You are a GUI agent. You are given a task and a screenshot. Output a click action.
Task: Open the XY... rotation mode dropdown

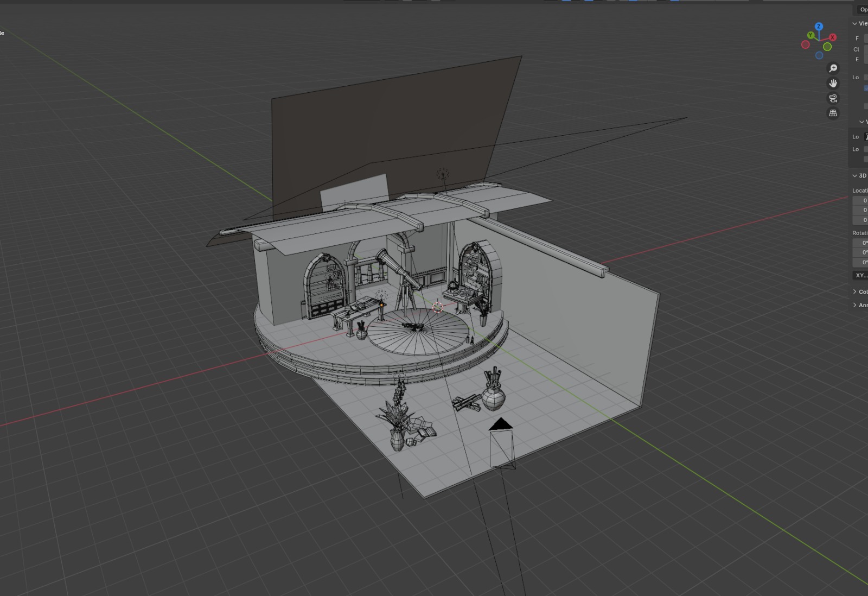coord(860,275)
